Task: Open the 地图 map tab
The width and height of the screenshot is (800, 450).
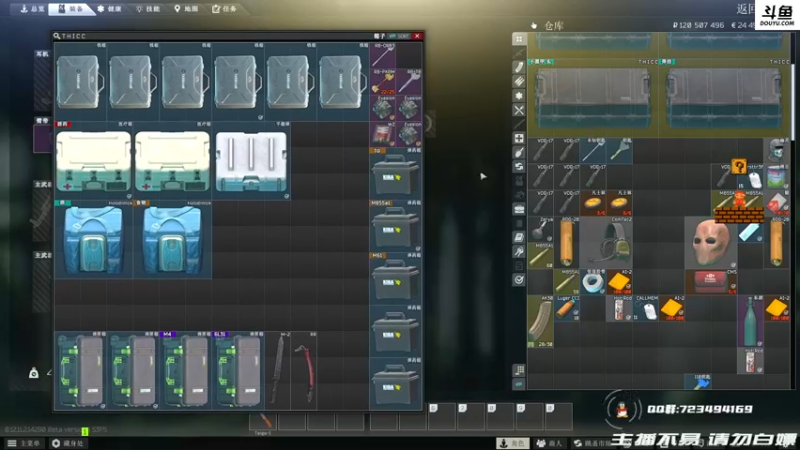Action: [186, 9]
